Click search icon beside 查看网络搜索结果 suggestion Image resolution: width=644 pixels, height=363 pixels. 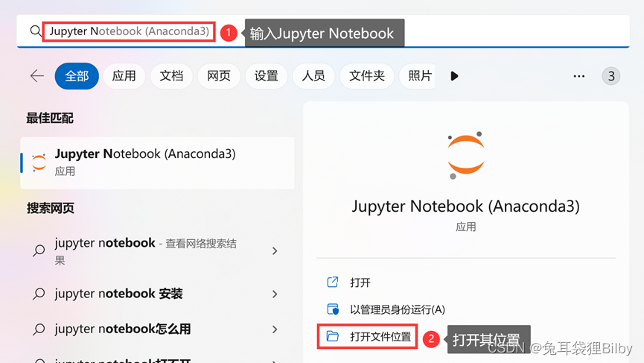pos(39,250)
